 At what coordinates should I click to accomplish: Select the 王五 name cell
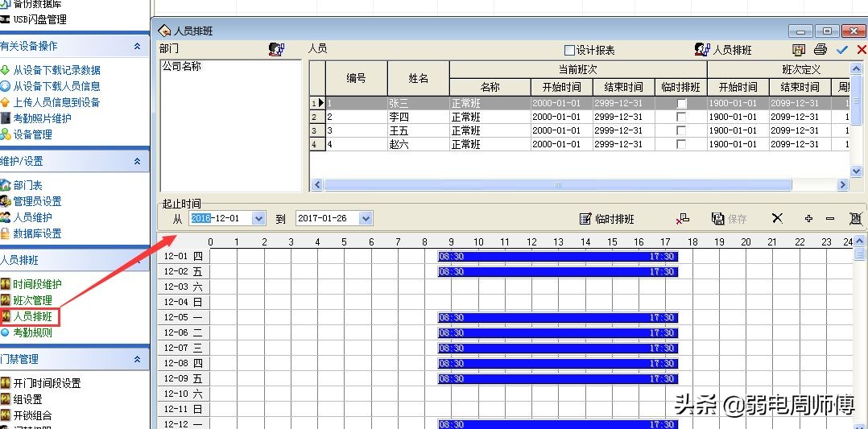[x=419, y=130]
